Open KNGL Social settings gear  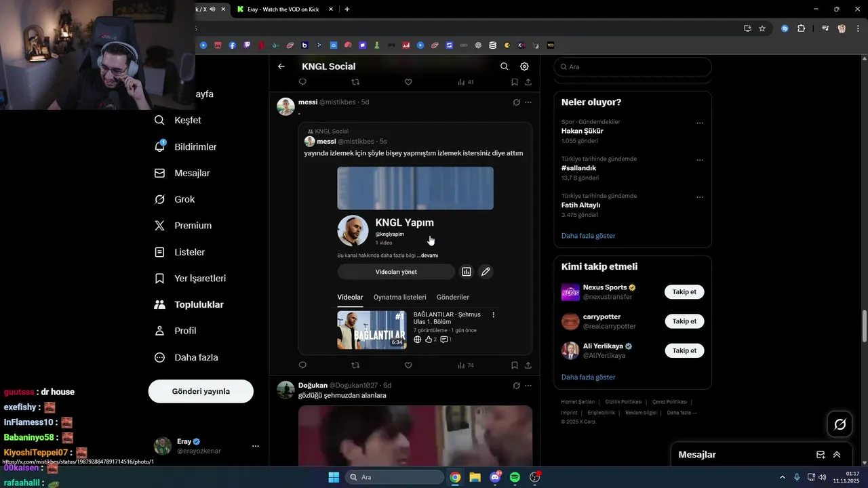tap(524, 66)
